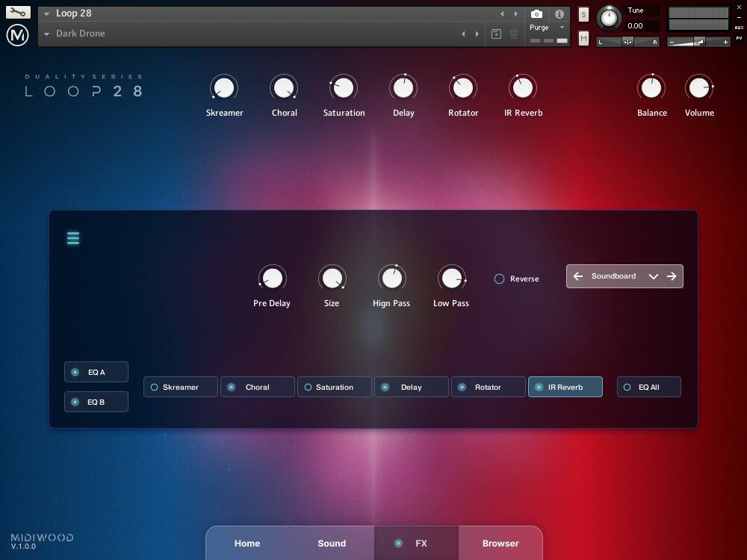Click the minus at volume slider start
The height and width of the screenshot is (560, 747).
672,43
